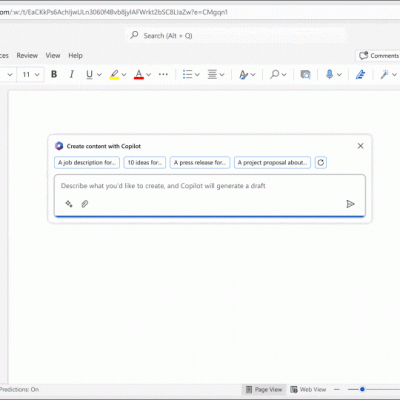
Task: Open Copilot sparkle prompts icon
Action: [69, 204]
